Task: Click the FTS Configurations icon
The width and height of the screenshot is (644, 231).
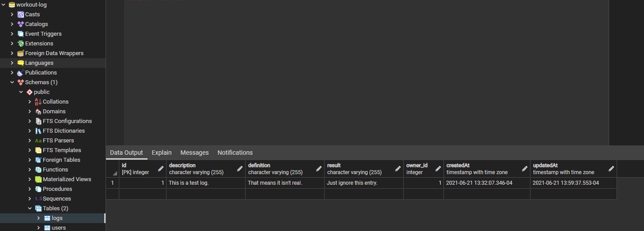Action: 38,121
